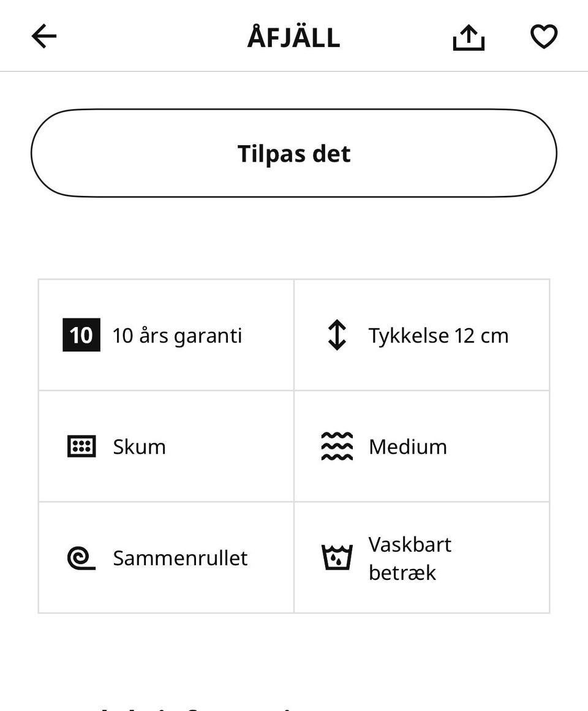This screenshot has height=711, width=588.
Task: Tap the wavy firmness icon
Action: click(337, 446)
